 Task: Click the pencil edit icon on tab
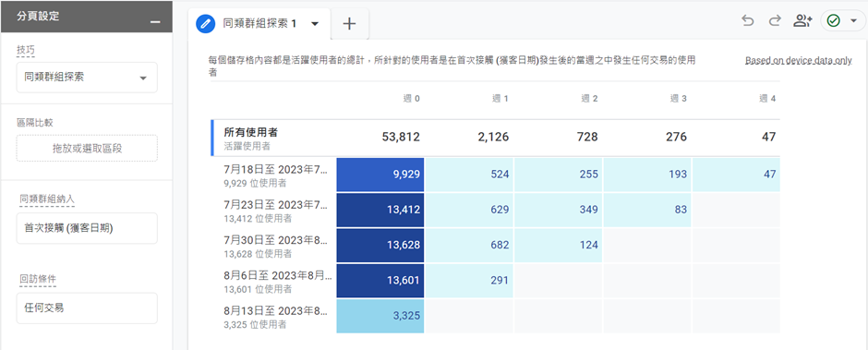[x=206, y=24]
